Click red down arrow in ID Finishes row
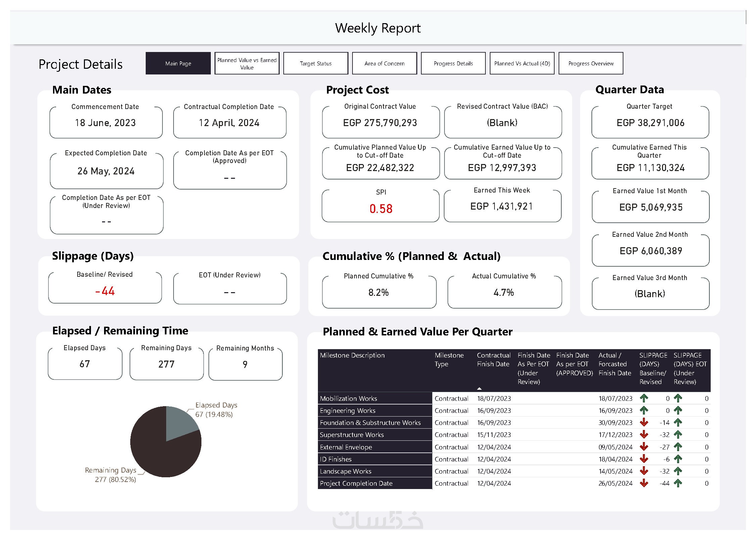 pos(644,459)
